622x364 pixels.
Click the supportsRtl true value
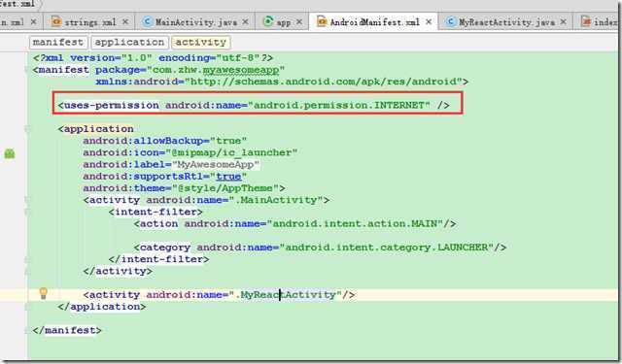point(228,177)
